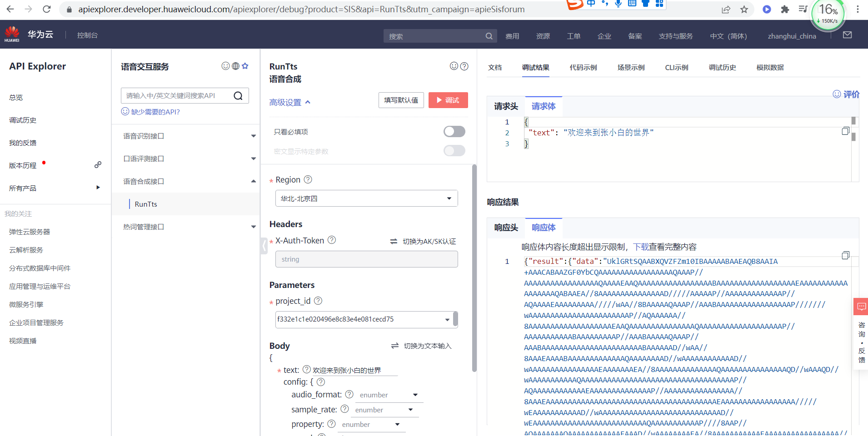The width and height of the screenshot is (868, 436).
Task: Bookmark this page with the star icon
Action: [744, 10]
